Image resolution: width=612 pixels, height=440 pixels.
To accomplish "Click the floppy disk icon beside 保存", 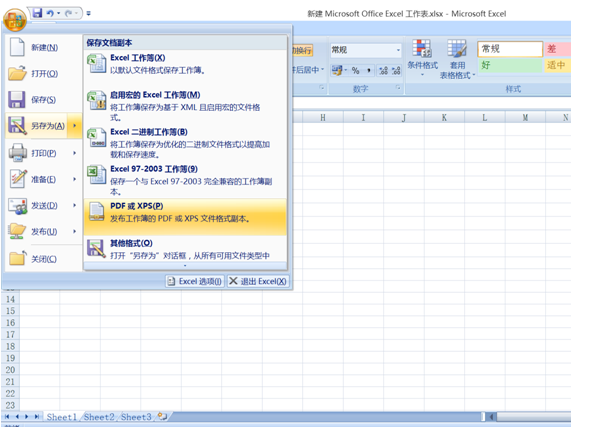I will click(x=17, y=100).
